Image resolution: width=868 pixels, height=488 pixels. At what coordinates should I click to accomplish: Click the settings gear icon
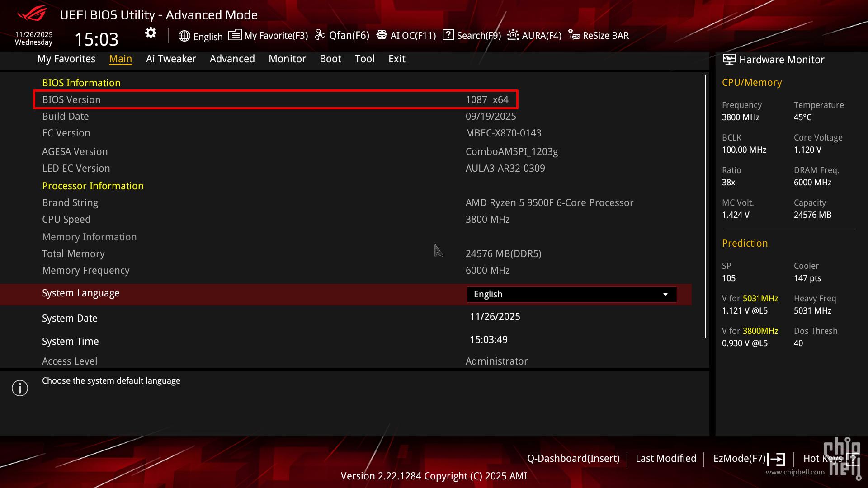[x=151, y=33]
